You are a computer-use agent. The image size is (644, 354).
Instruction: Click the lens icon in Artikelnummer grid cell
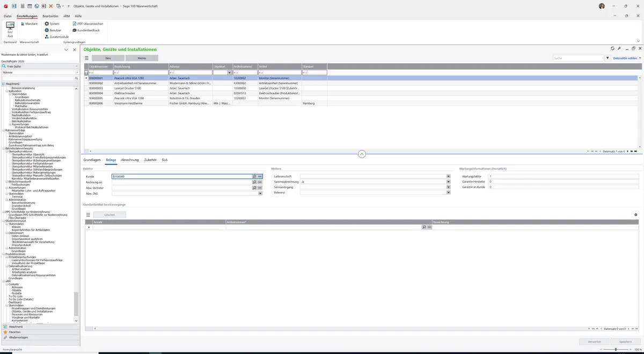click(x=424, y=227)
